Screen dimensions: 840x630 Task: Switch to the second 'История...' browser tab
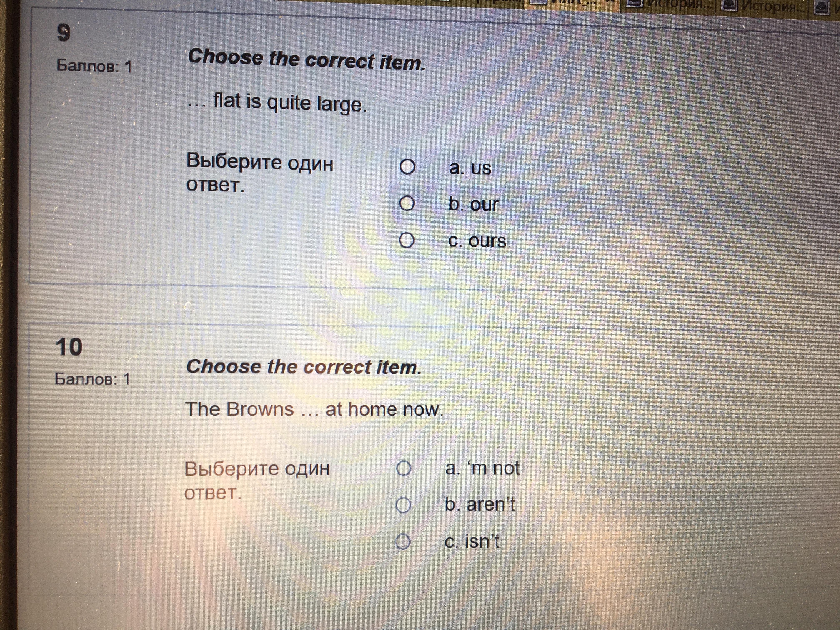pos(773,5)
